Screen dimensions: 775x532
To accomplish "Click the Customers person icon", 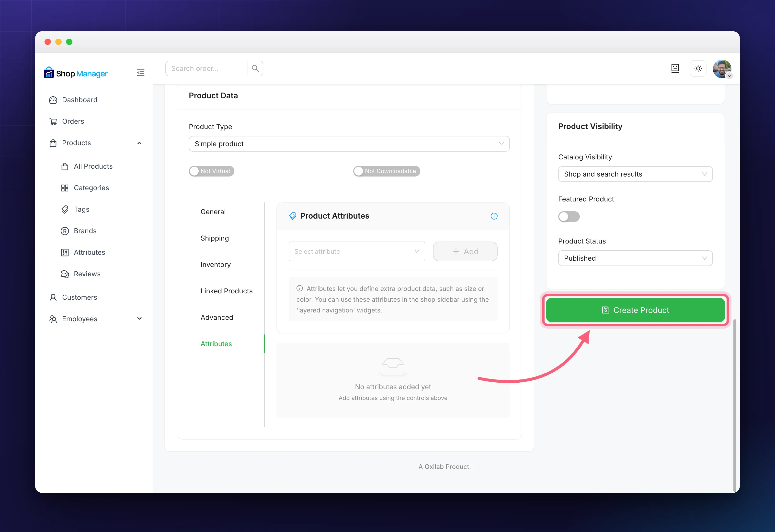I will tap(53, 297).
